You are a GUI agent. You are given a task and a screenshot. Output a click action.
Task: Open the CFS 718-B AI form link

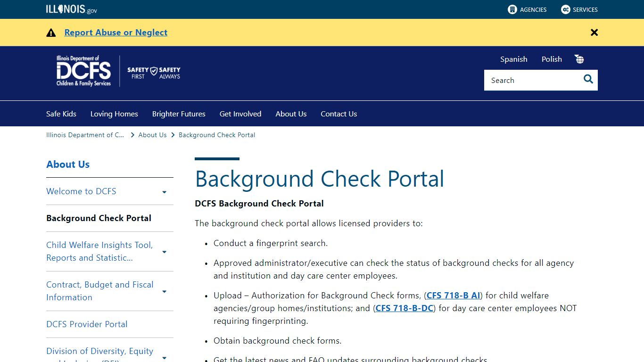tap(453, 296)
